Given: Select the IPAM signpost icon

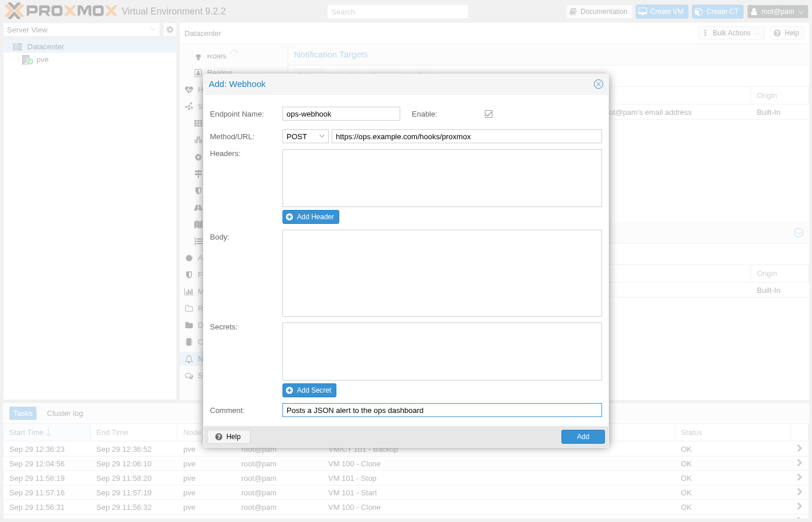Looking at the screenshot, I should pyautogui.click(x=198, y=174).
